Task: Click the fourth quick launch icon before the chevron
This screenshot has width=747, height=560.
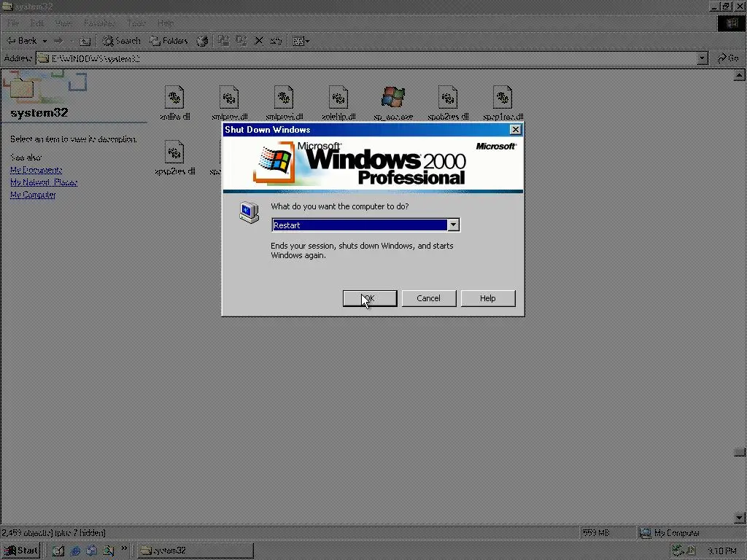Action: 109,551
